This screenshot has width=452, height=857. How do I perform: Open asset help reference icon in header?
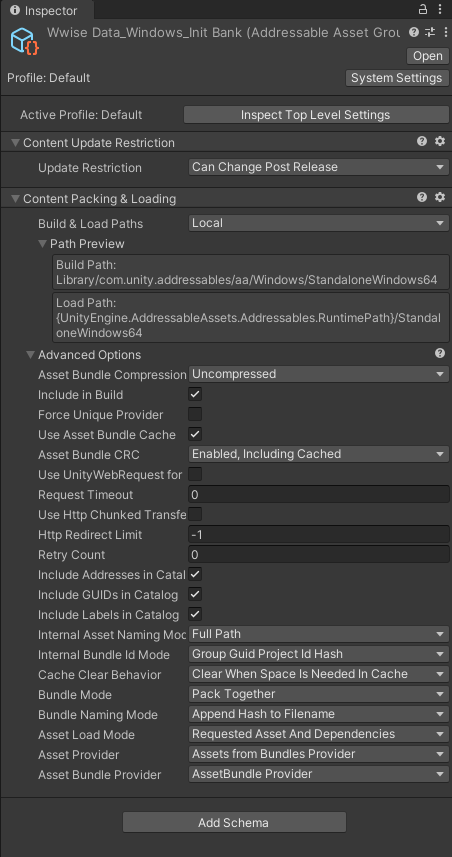[414, 32]
